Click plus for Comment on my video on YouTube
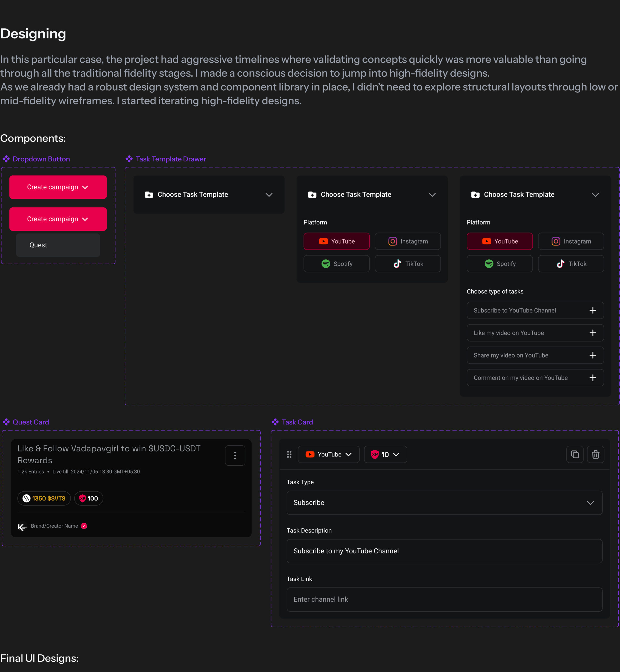This screenshot has width=620, height=672. click(592, 378)
